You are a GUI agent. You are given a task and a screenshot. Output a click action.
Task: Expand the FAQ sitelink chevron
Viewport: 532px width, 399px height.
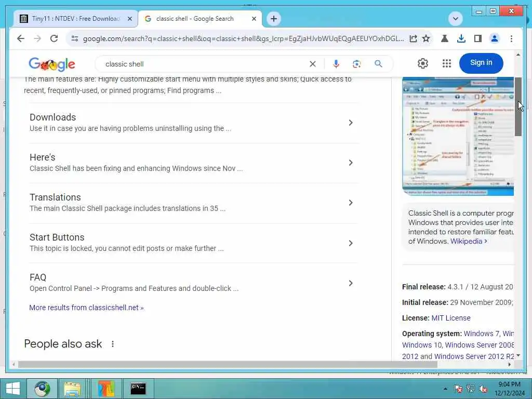[351, 283]
